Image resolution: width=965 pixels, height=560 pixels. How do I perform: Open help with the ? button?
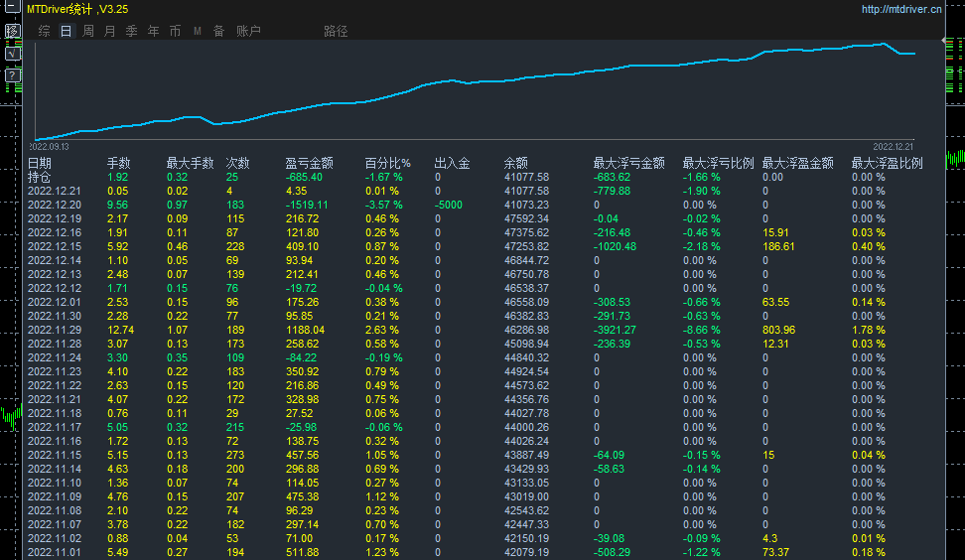[12, 75]
